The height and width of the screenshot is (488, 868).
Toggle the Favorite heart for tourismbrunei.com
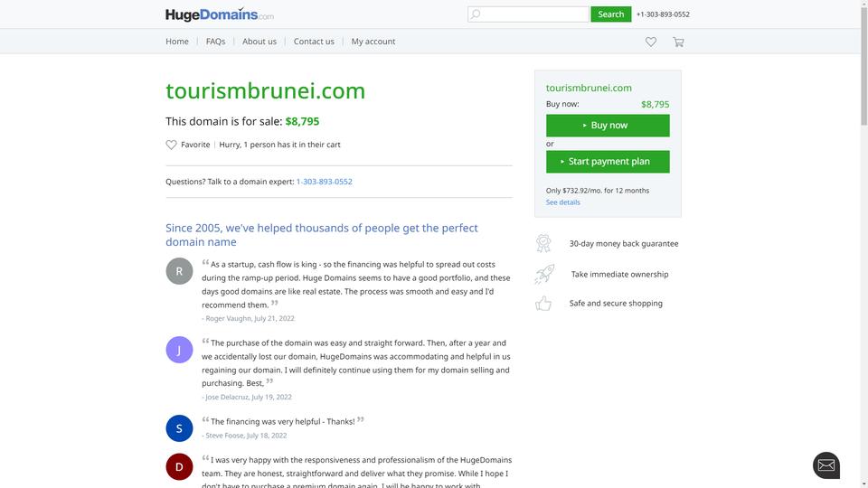[171, 145]
